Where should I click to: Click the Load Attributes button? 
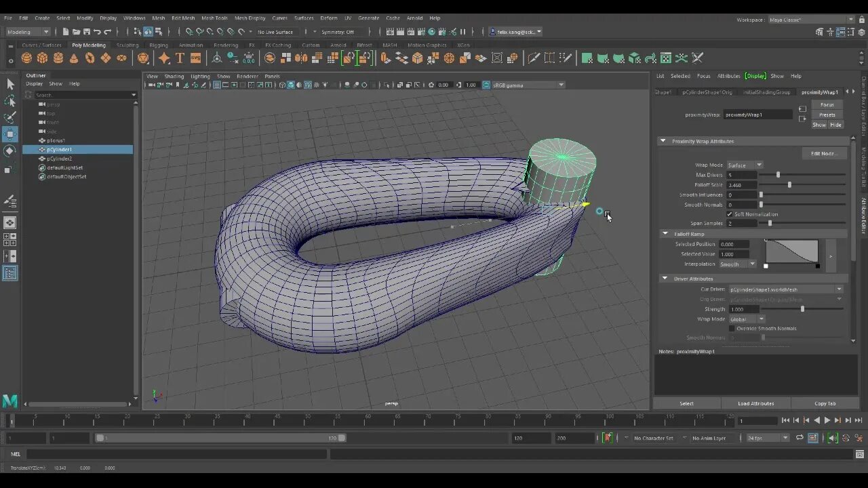pos(755,403)
